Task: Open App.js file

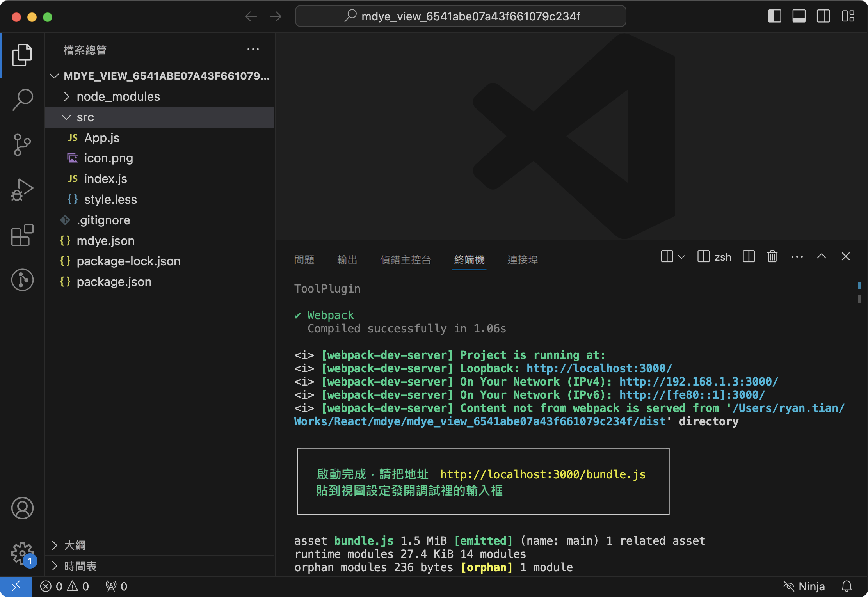Action: (x=160, y=138)
